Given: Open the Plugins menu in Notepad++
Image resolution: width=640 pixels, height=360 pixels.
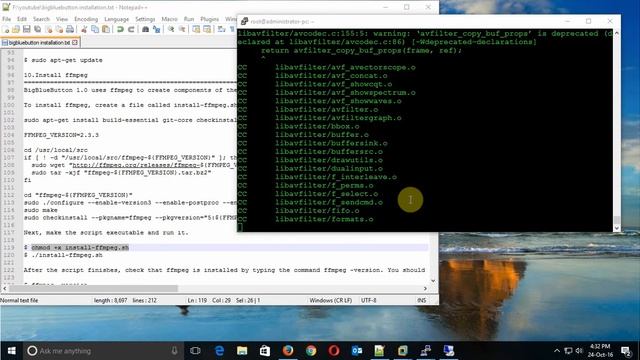Looking at the screenshot, I should (209, 19).
